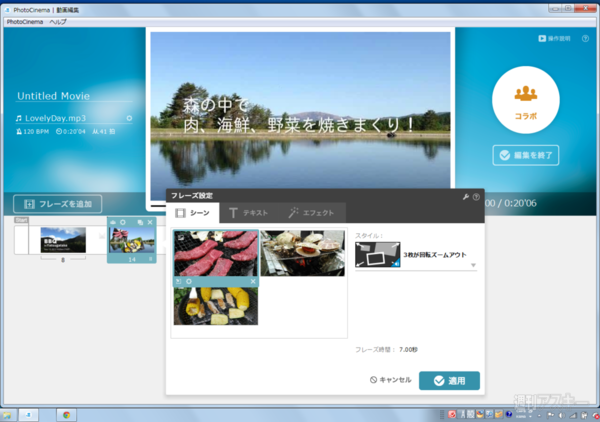Switch to the シーン tab

[x=193, y=213]
